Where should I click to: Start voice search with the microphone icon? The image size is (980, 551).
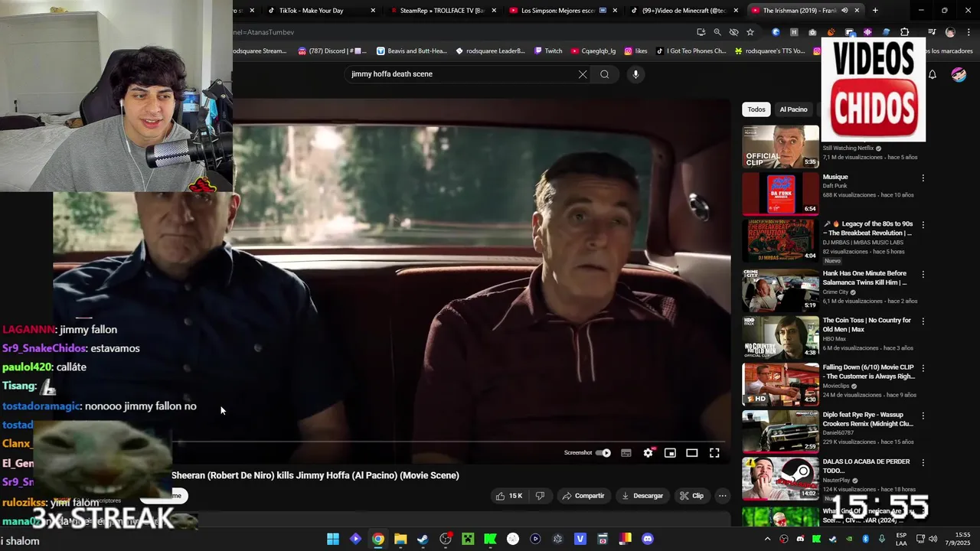(x=635, y=74)
